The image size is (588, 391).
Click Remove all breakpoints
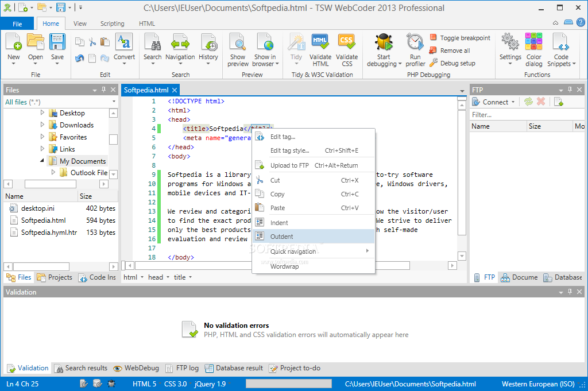click(x=450, y=51)
